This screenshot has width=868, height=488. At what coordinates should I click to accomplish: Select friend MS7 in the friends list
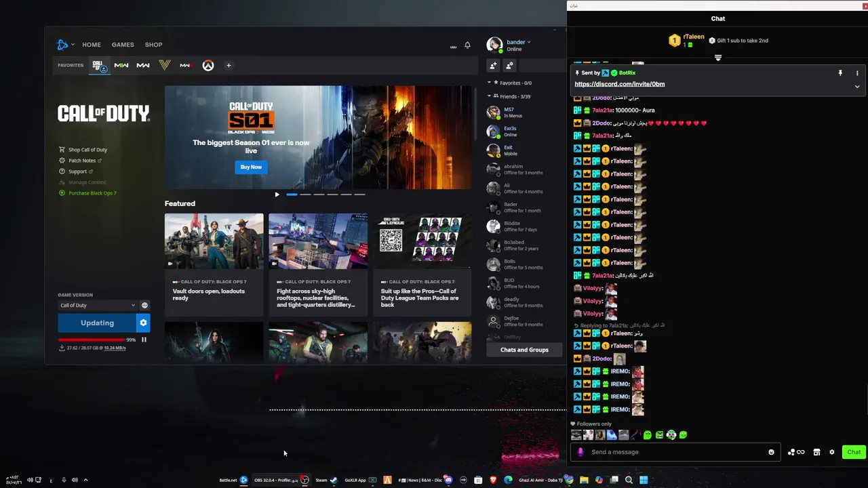524,113
